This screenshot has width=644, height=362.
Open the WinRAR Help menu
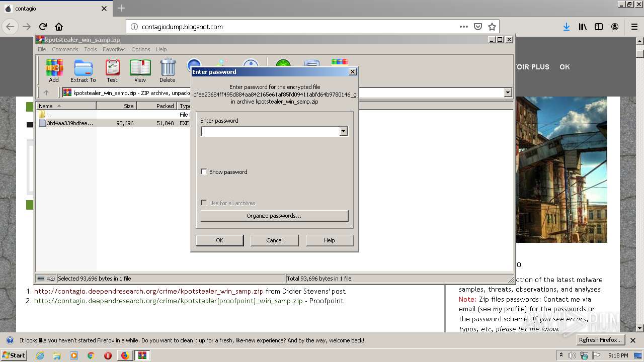161,49
